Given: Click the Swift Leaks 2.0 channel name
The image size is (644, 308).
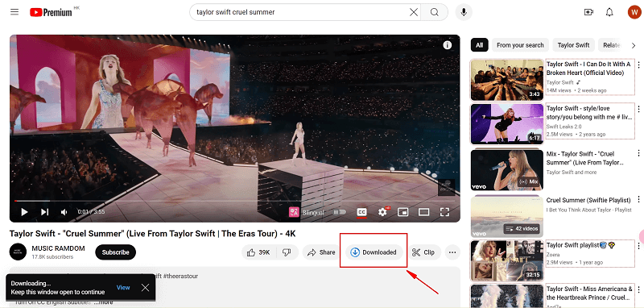Looking at the screenshot, I should pos(564,127).
